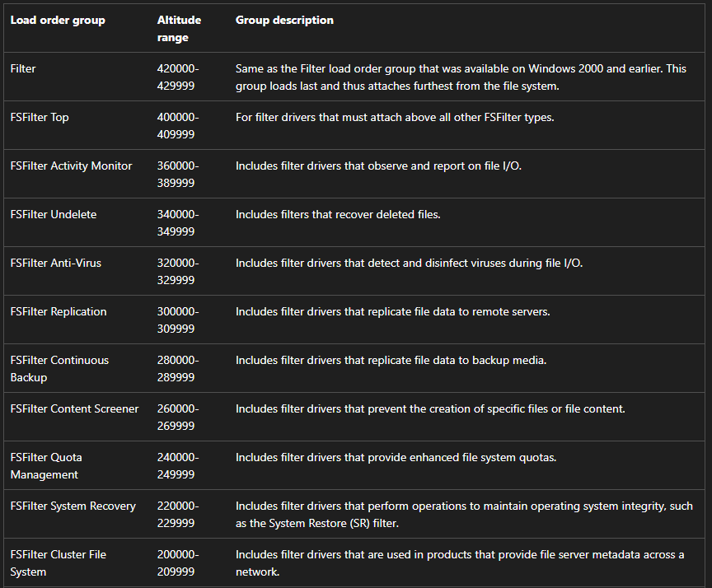The image size is (712, 588).
Task: Select the '320000-329999' altitude cell
Action: tap(178, 271)
